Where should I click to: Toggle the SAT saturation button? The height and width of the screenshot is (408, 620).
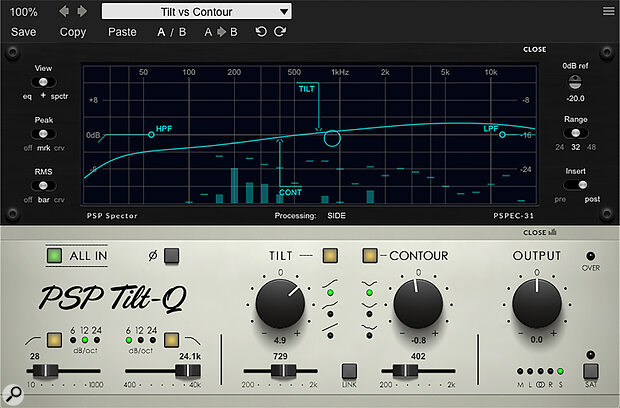(591, 372)
